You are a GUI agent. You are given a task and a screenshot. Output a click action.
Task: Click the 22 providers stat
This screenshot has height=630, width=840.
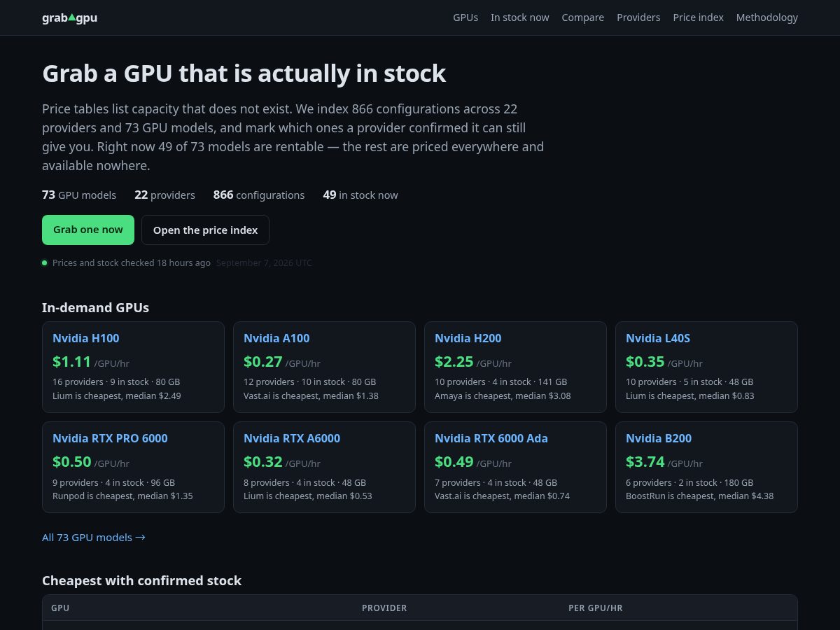tap(164, 195)
